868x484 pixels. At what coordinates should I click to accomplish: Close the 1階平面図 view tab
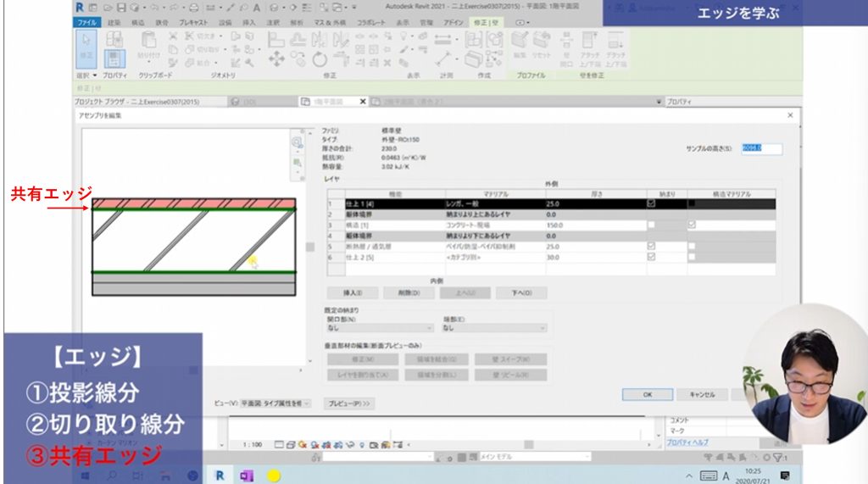(363, 102)
